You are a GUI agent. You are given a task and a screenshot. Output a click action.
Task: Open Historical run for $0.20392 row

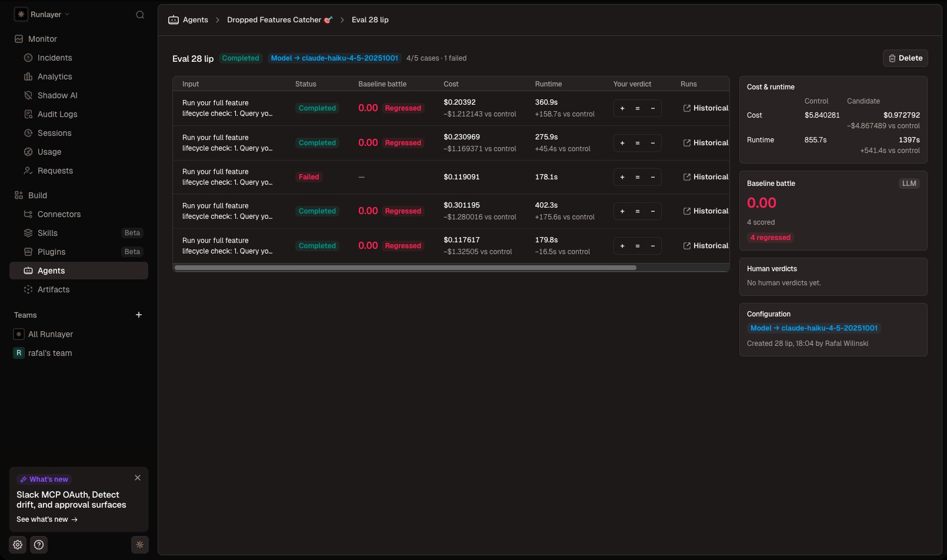point(706,108)
